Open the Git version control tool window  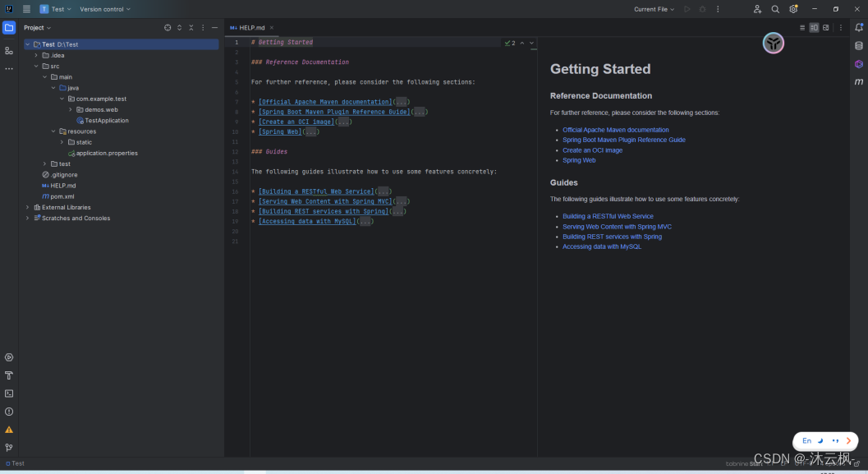tap(9, 448)
